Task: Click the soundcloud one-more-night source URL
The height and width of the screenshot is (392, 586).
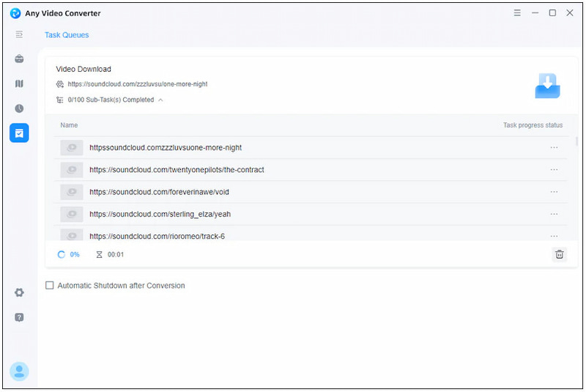Action: [137, 84]
